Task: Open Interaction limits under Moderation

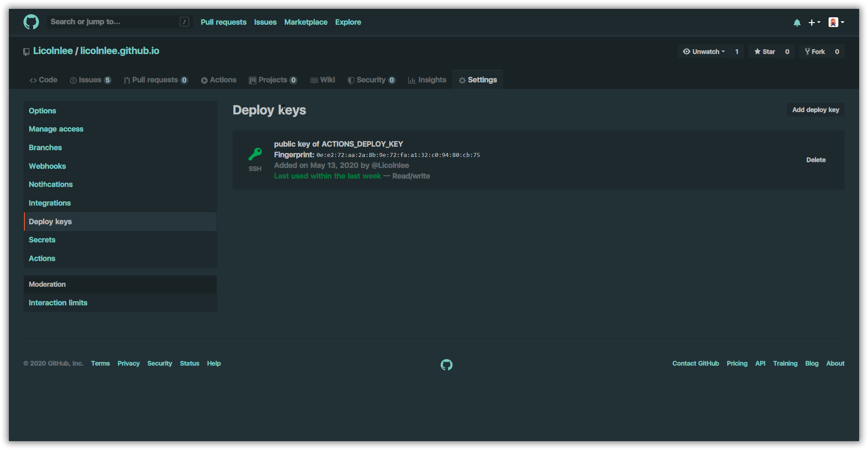Action: pyautogui.click(x=120, y=303)
